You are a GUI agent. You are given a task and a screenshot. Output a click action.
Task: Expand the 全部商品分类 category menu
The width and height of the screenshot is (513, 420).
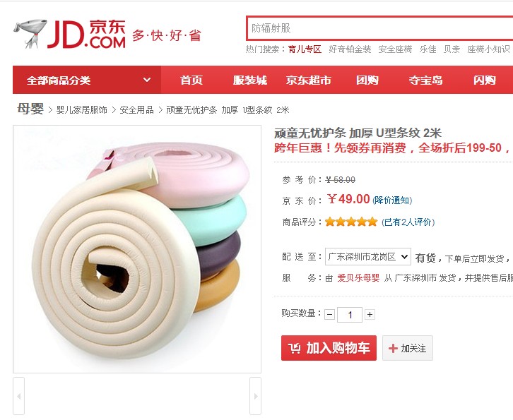[87, 80]
